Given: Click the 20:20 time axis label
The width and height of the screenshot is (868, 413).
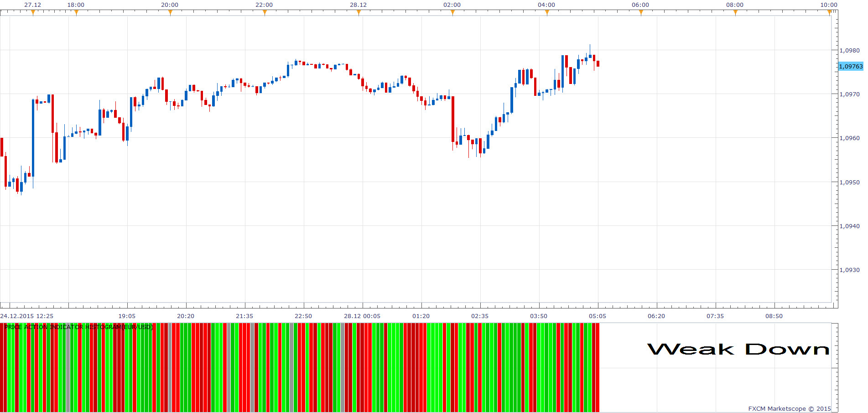Looking at the screenshot, I should (x=186, y=316).
